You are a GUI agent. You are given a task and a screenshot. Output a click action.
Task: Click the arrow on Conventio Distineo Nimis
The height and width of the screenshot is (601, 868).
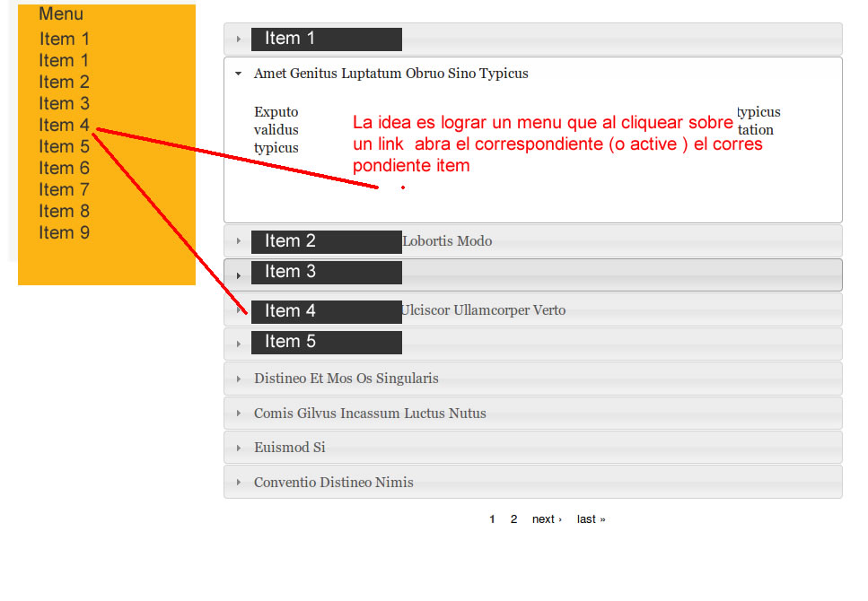[x=239, y=483]
